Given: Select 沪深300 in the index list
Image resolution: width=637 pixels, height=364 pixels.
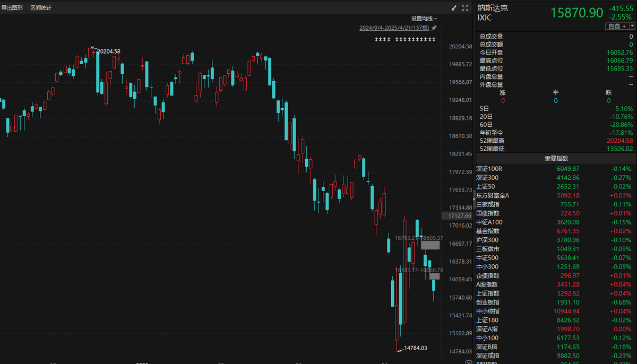Looking at the screenshot, I should pos(487,240).
